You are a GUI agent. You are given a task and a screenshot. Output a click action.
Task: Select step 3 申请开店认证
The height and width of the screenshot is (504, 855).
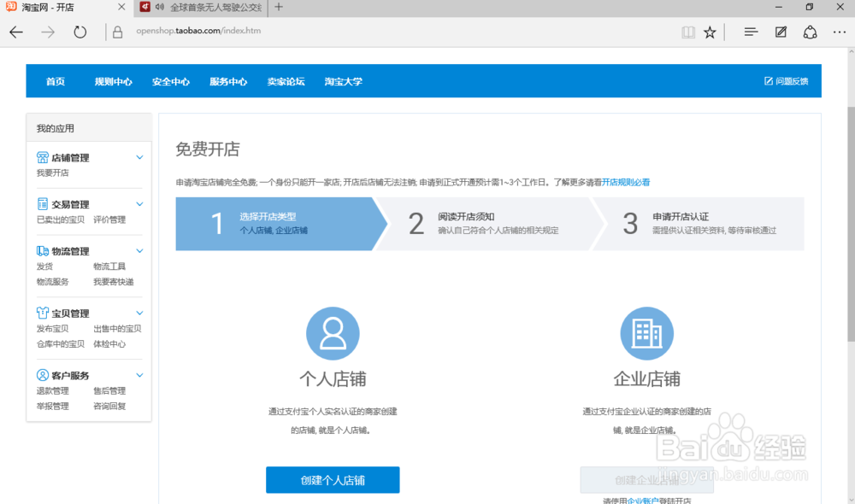(x=698, y=224)
